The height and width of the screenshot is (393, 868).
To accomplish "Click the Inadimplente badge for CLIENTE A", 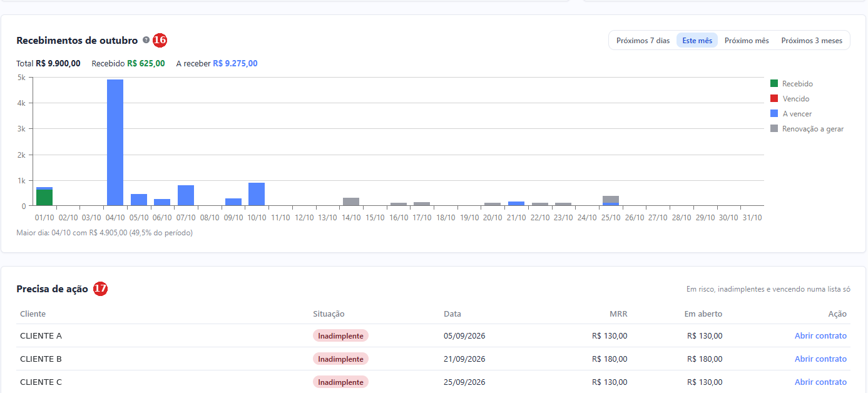I will coord(340,336).
